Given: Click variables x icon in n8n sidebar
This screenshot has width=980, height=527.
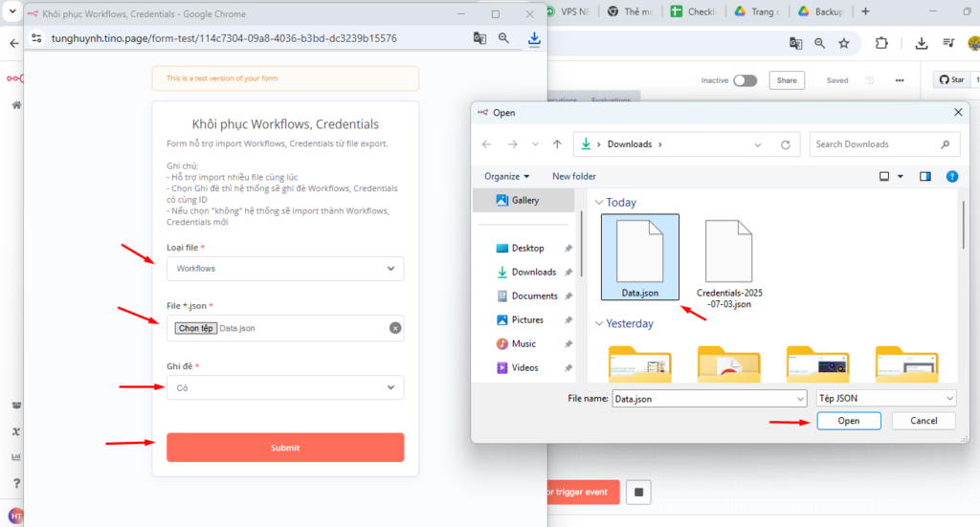Looking at the screenshot, I should tap(16, 431).
